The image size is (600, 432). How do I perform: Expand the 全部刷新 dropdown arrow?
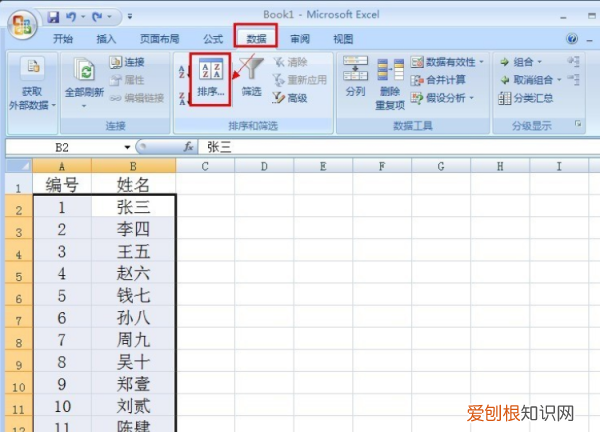(x=84, y=106)
